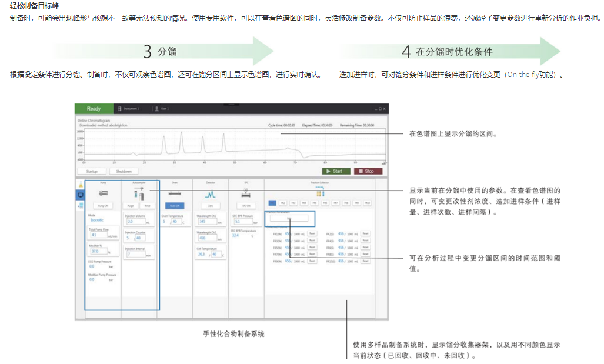Click the Fraction Collector icon
Image resolution: width=604 pixels, height=364 pixels.
pyautogui.click(x=320, y=192)
